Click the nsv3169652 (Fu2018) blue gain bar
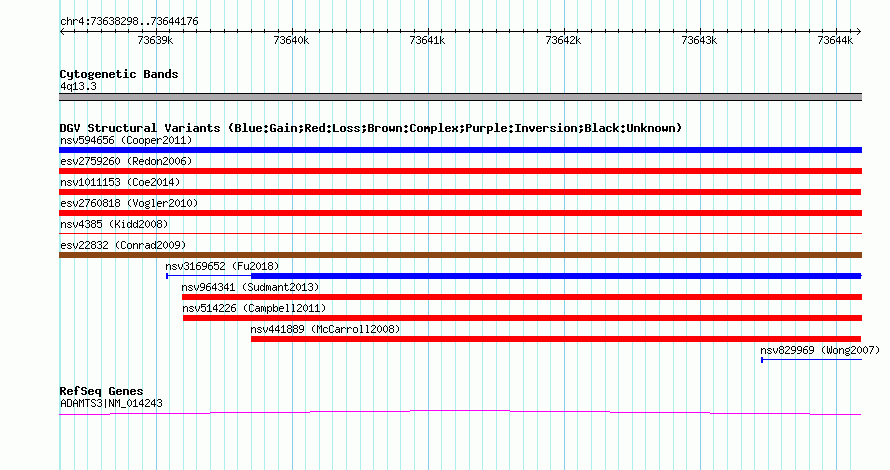The image size is (890, 470). 514,276
